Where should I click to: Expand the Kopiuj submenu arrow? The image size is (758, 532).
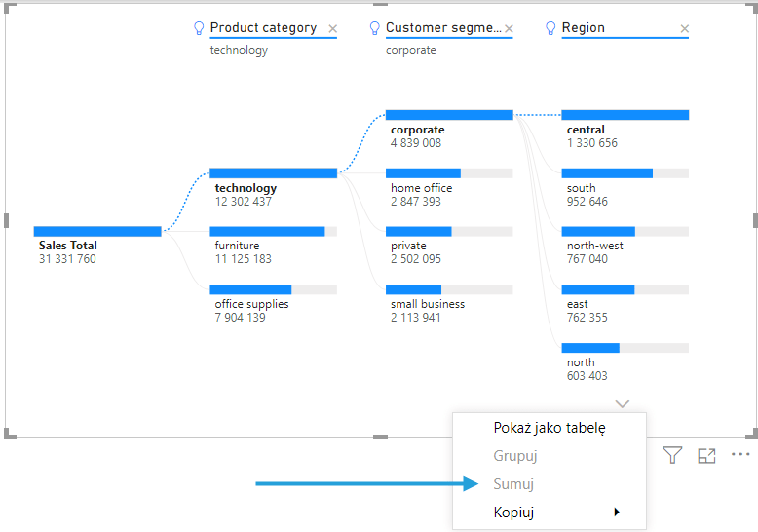pyautogui.click(x=616, y=513)
